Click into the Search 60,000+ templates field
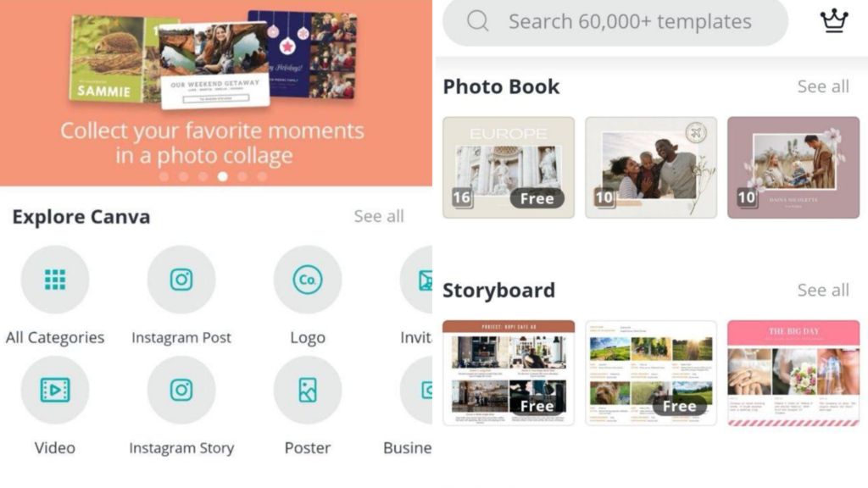This screenshot has height=488, width=868. tap(615, 21)
